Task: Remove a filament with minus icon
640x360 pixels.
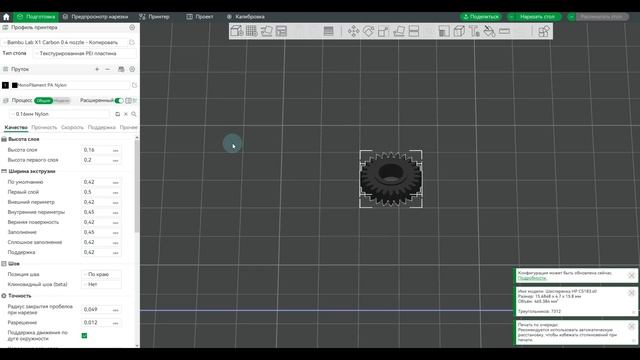Action: [108, 69]
